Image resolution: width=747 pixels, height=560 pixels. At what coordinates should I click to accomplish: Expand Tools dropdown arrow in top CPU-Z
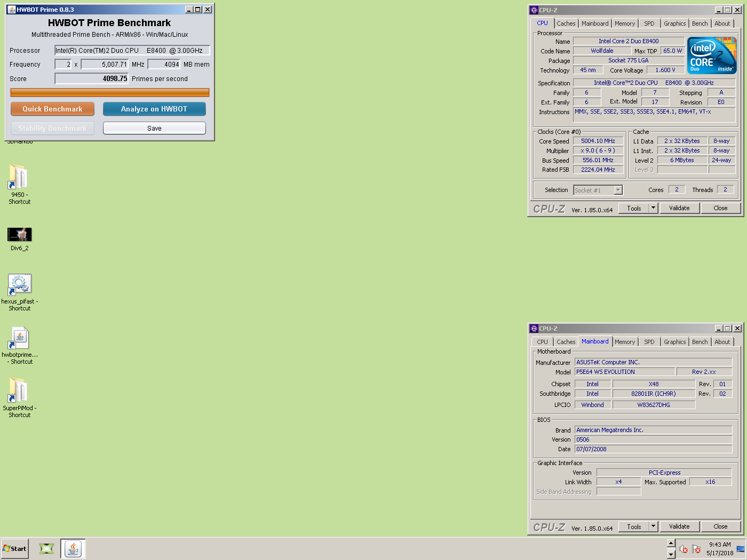pos(653,209)
